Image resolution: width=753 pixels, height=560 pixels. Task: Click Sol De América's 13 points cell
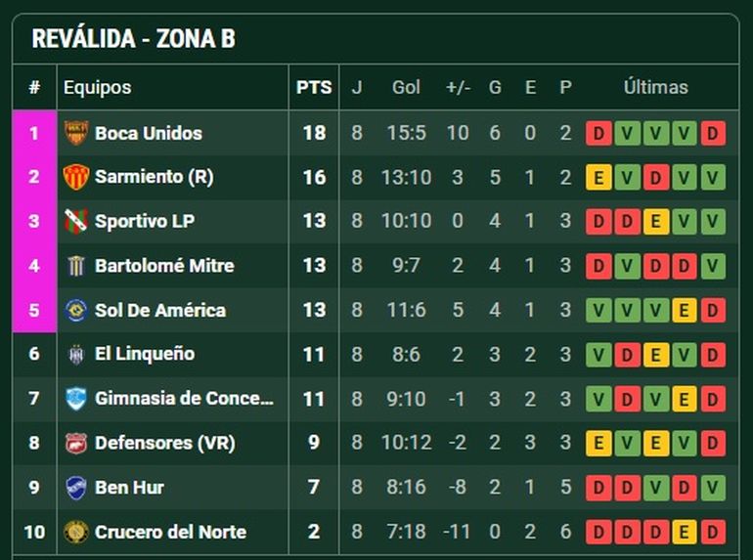click(314, 310)
